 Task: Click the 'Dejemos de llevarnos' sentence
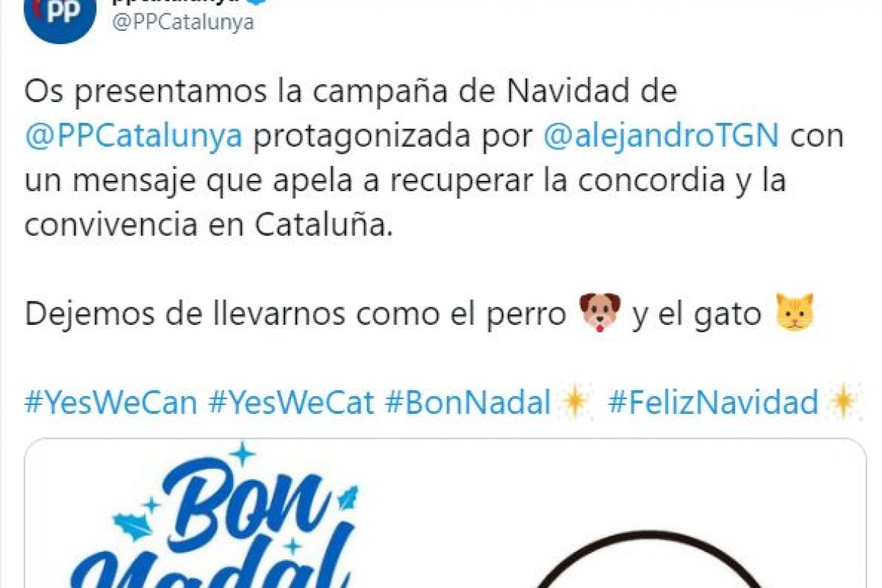[420, 313]
